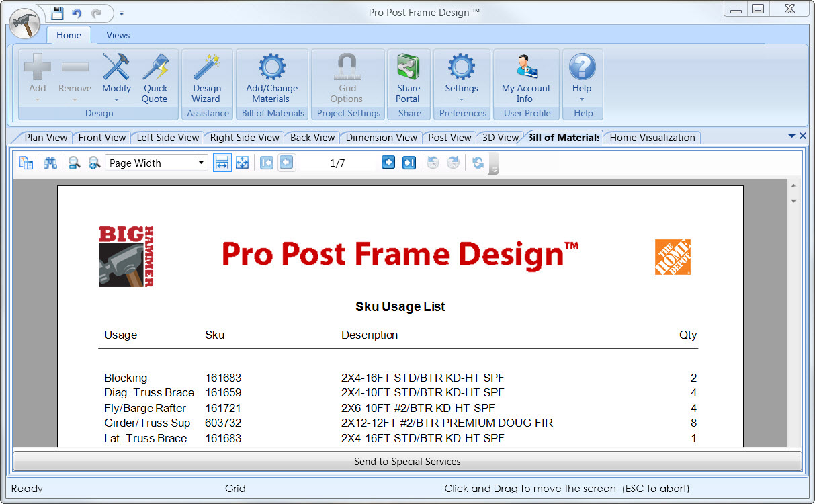This screenshot has width=815, height=504.
Task: Refresh the report with the refresh icon
Action: 478,163
